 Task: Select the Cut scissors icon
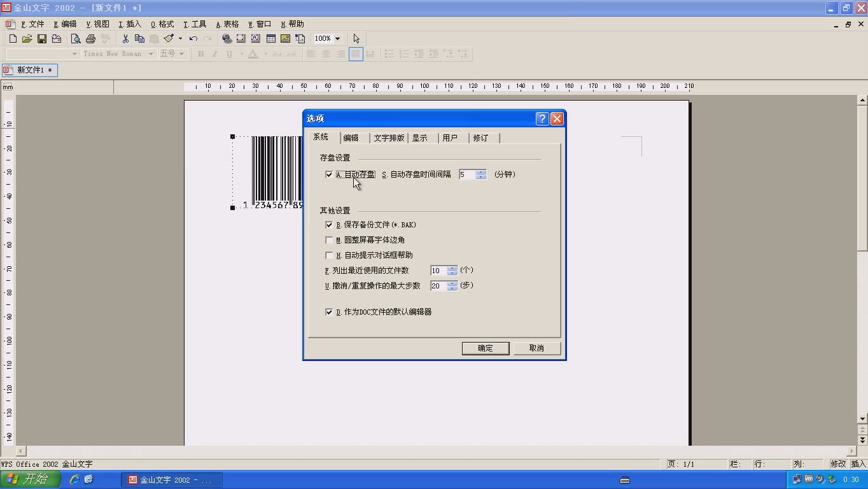[x=125, y=39]
